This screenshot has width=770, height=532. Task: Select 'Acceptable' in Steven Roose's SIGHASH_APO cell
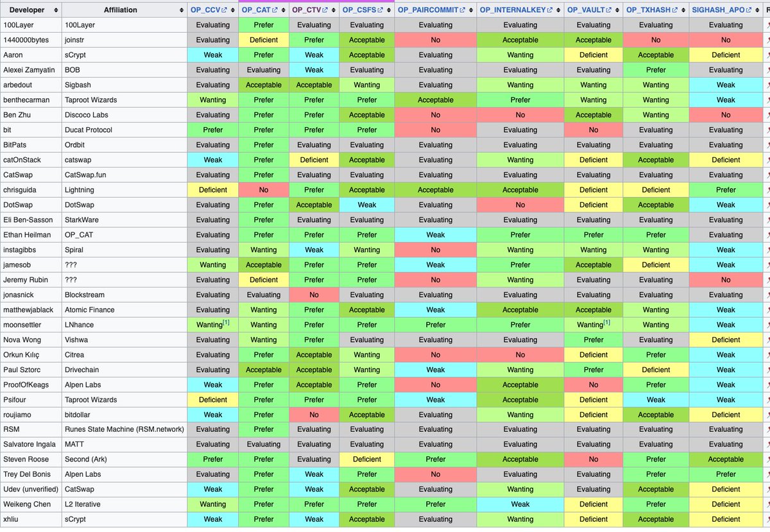pos(726,459)
